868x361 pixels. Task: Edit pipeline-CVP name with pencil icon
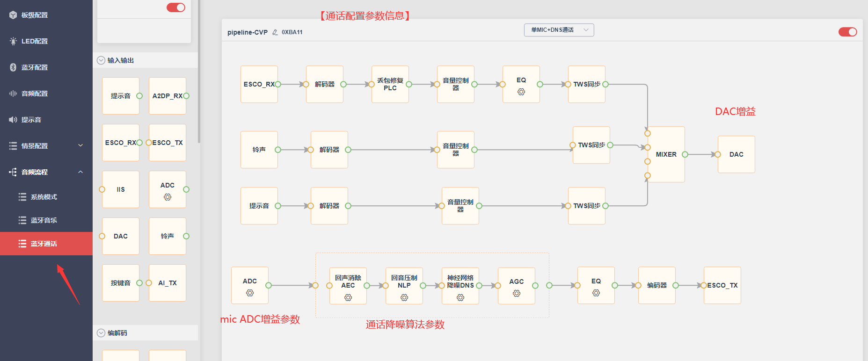pyautogui.click(x=275, y=32)
